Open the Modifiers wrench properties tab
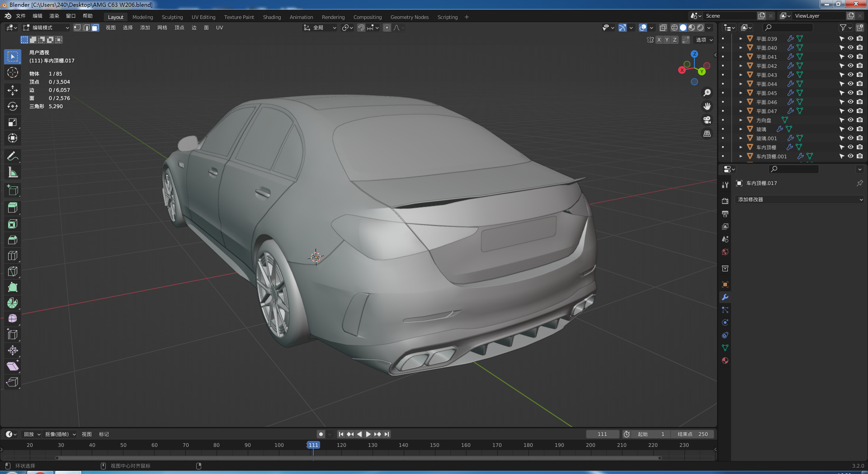 tap(725, 297)
